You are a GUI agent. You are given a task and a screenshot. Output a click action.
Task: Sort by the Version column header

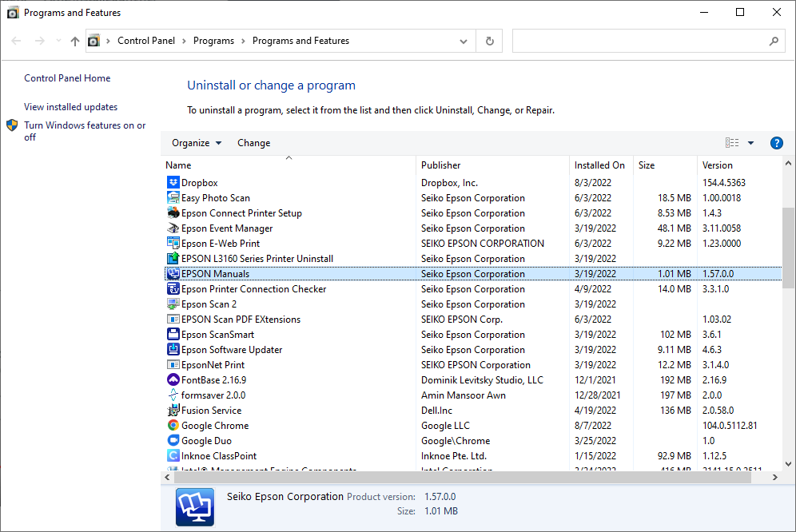point(739,165)
